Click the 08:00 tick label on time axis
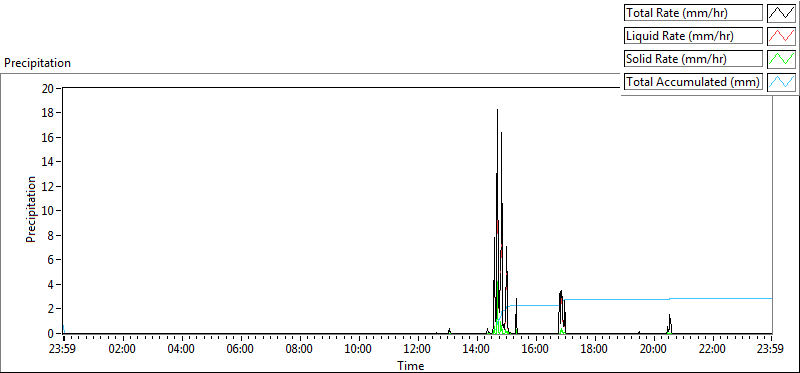Viewport: 800px width, 373px height. (300, 350)
